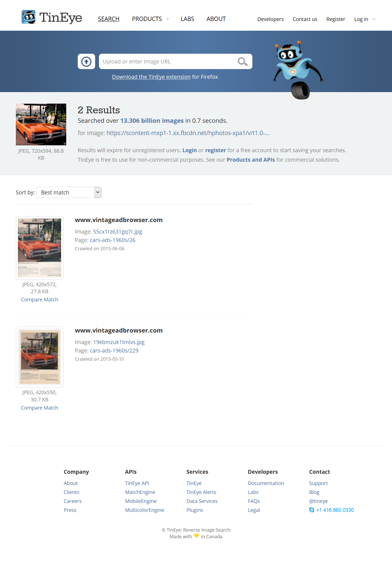Download the TinEye extension link
This screenshot has height=561, width=392.
click(x=151, y=77)
